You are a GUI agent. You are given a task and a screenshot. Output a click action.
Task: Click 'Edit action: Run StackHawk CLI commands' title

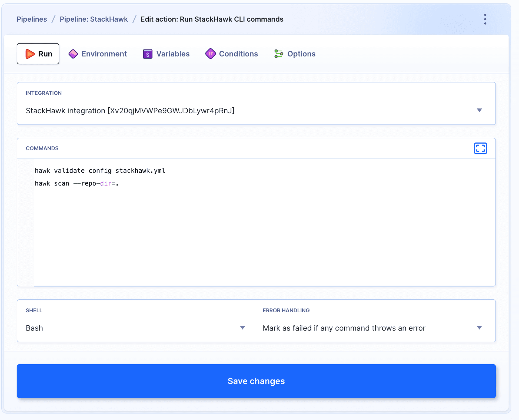212,19
